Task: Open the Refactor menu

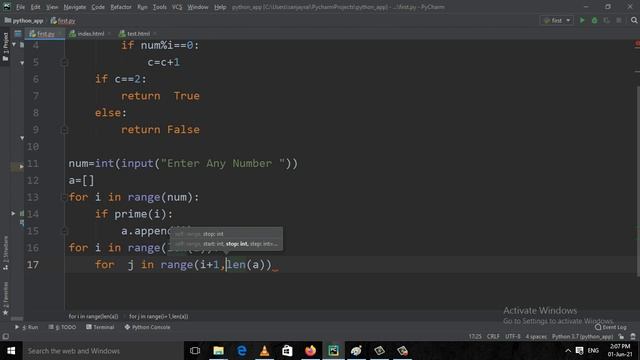Action: click(121, 7)
